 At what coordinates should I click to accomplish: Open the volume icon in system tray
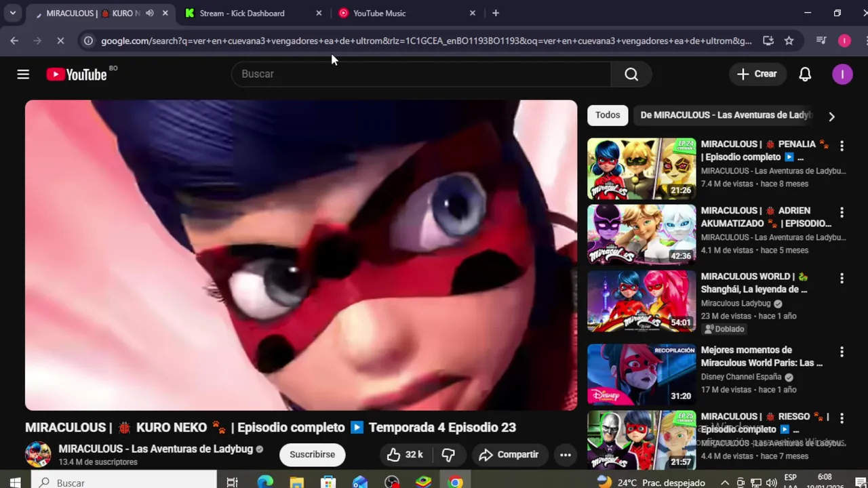click(x=771, y=483)
